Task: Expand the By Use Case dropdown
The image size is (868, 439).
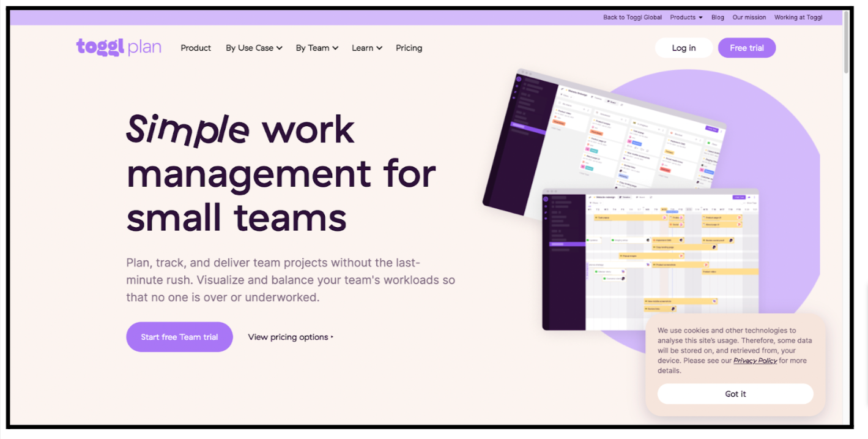Action: [254, 48]
